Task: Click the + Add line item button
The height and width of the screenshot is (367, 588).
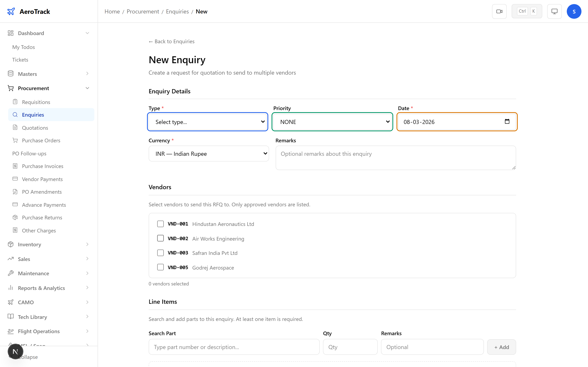Action: [x=501, y=347]
